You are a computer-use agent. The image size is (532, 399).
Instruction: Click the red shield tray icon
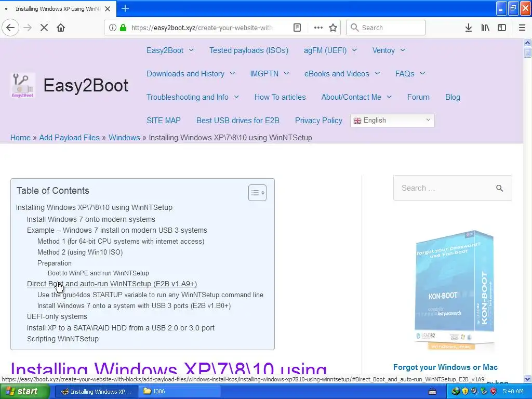tap(494, 391)
